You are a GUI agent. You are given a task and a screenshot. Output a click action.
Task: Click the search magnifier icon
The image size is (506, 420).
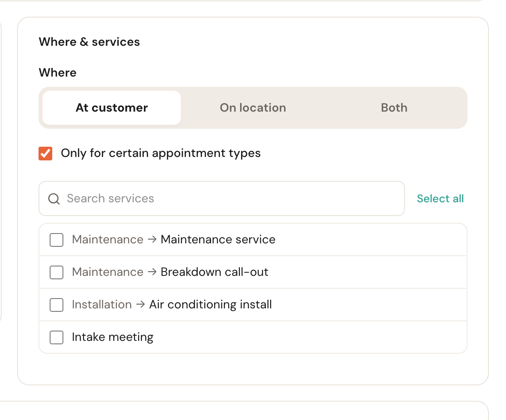(x=54, y=199)
